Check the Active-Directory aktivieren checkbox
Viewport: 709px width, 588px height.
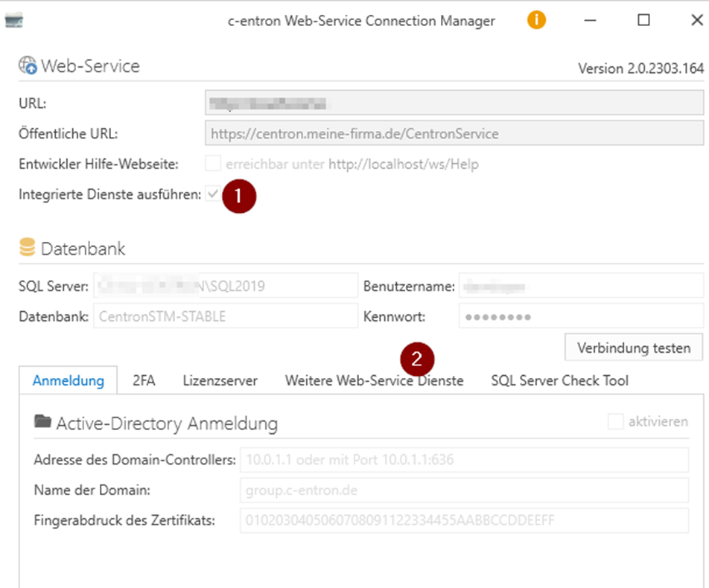click(615, 422)
